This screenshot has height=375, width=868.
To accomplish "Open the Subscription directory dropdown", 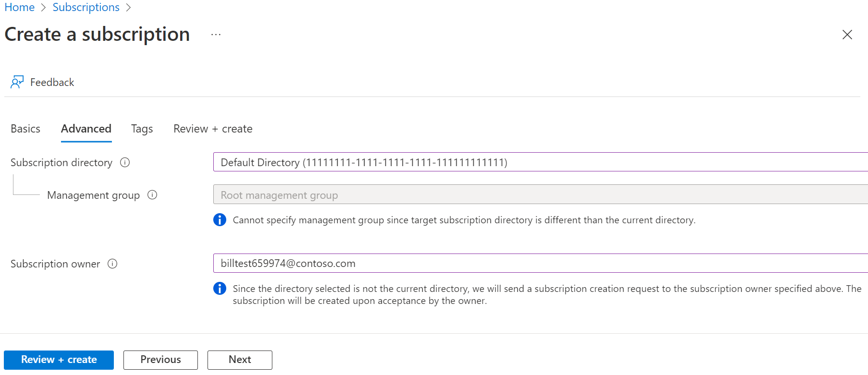I will coord(538,162).
